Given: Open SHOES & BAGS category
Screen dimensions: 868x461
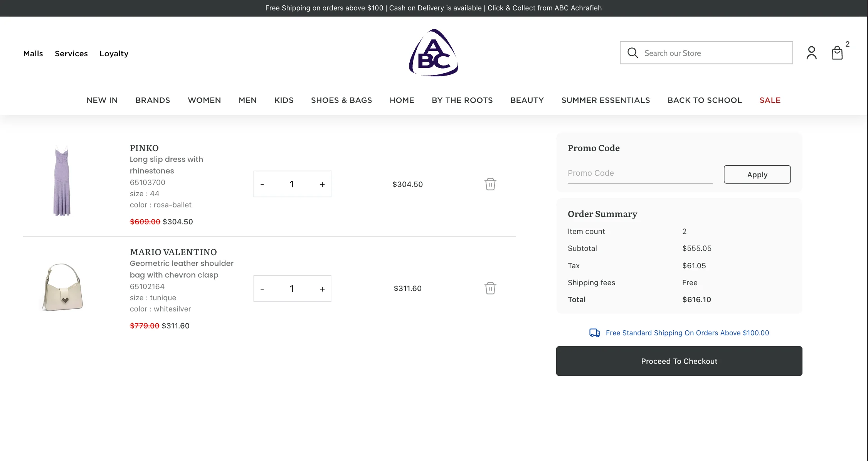Looking at the screenshot, I should coord(341,100).
